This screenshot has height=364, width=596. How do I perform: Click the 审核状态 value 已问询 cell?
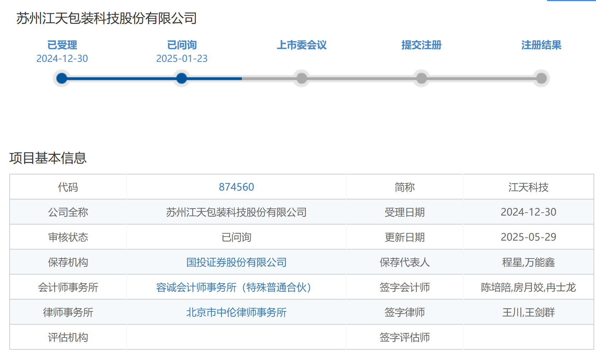pyautogui.click(x=236, y=237)
